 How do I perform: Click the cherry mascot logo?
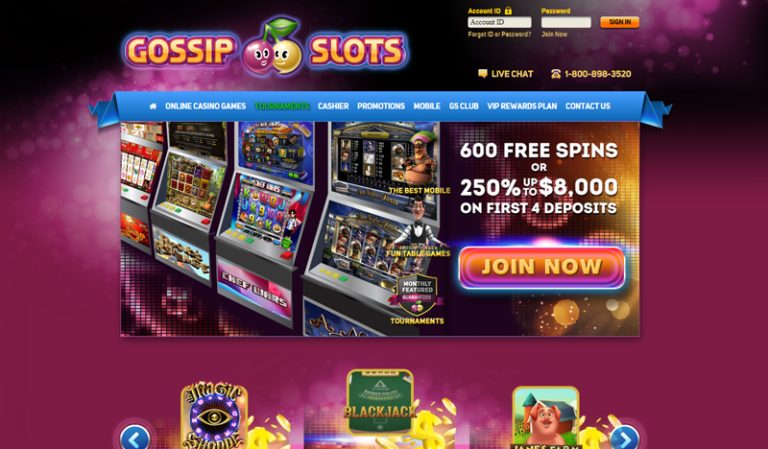pyautogui.click(x=272, y=48)
